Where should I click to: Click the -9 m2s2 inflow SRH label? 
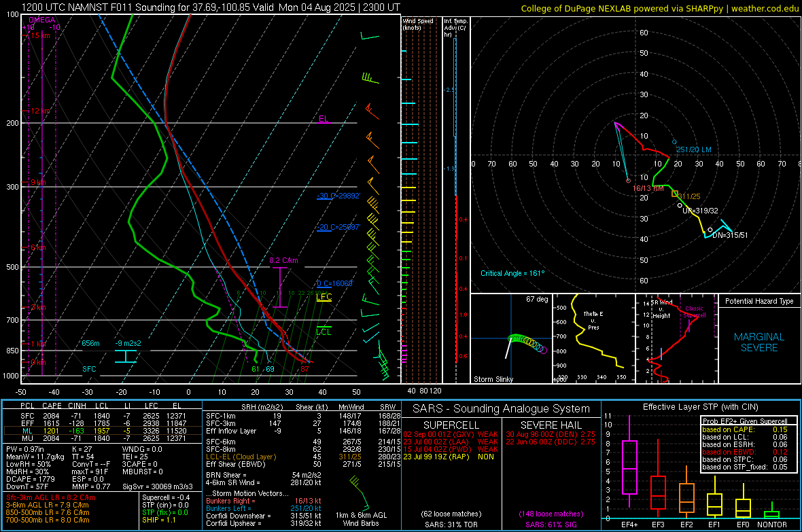[128, 343]
